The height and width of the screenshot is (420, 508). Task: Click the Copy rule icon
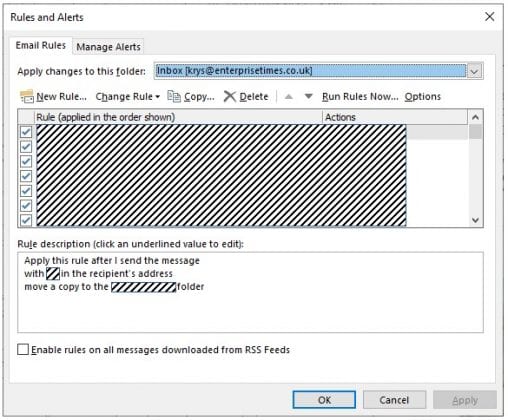(174, 97)
